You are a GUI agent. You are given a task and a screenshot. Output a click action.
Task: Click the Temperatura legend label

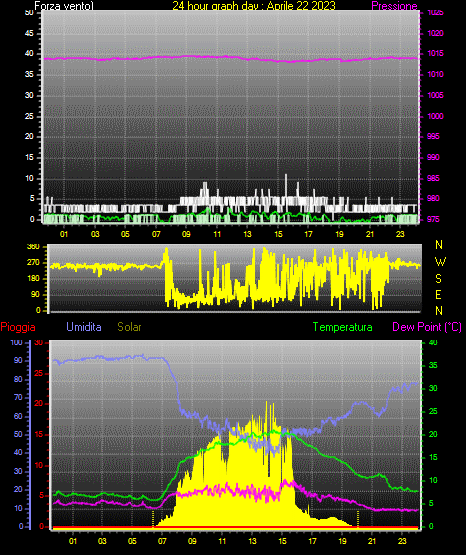click(x=342, y=327)
